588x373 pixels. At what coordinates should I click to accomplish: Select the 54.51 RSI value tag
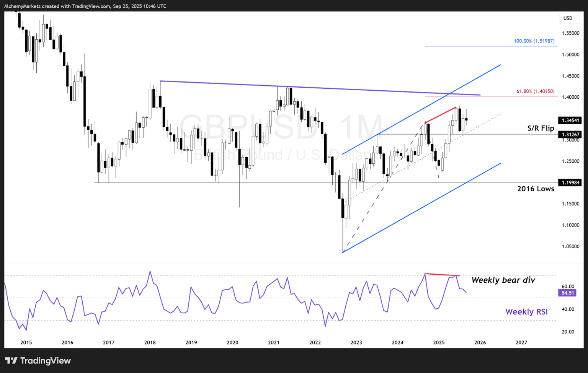pos(567,293)
